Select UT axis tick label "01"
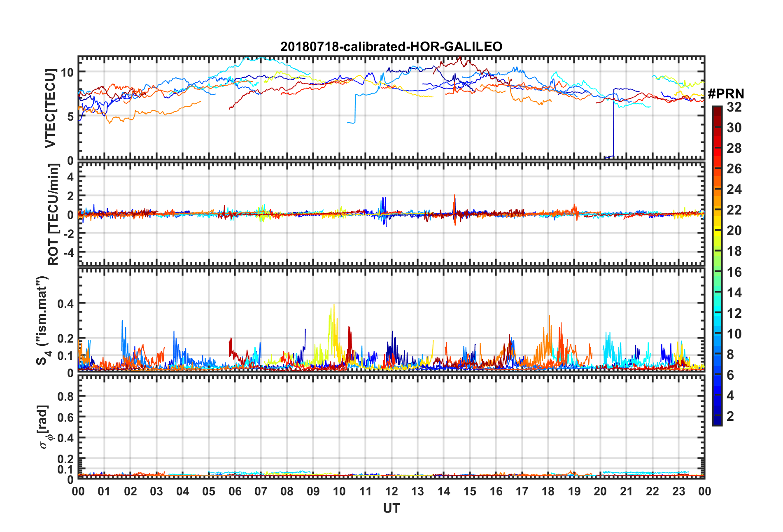This screenshot has height=532, width=783. [x=104, y=492]
